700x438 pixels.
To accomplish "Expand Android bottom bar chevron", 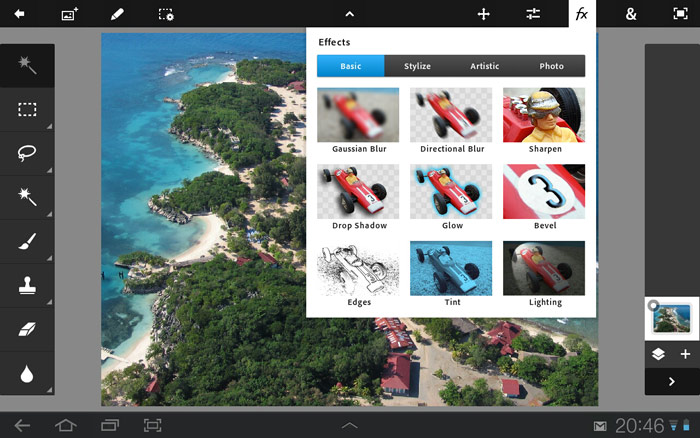I will [x=349, y=425].
